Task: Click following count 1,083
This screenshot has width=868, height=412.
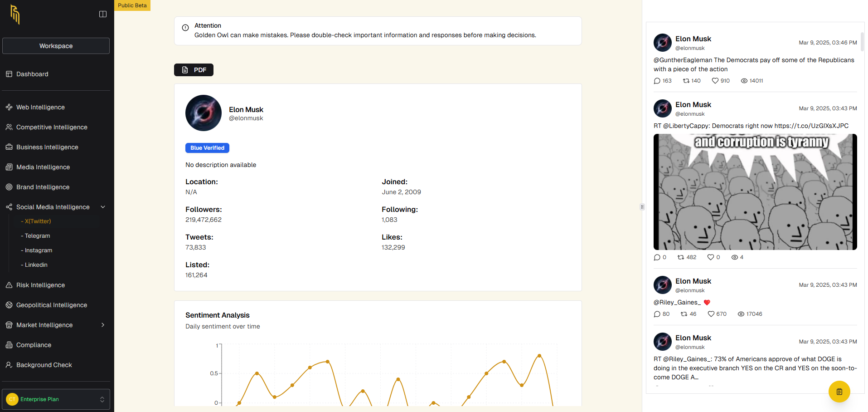Action: pos(389,220)
